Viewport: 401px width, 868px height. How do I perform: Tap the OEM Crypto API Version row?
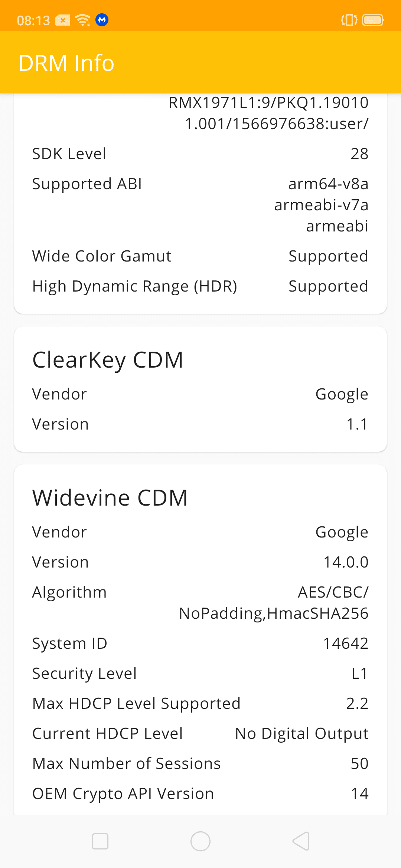200,793
